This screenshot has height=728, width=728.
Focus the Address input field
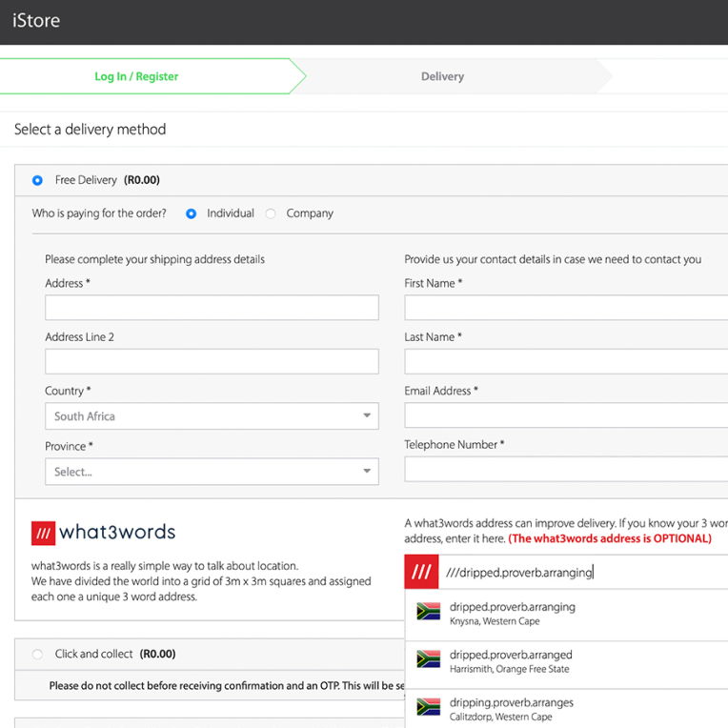(x=212, y=308)
